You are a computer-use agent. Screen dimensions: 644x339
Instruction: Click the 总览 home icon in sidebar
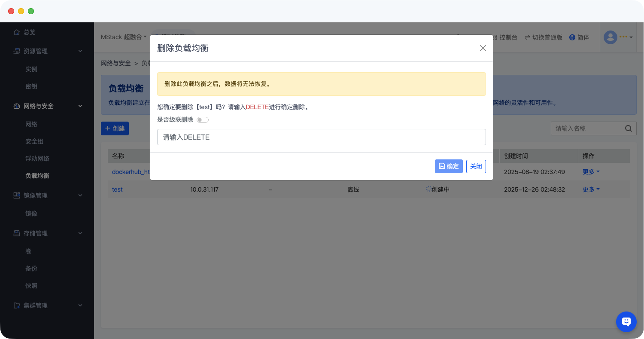(x=17, y=32)
